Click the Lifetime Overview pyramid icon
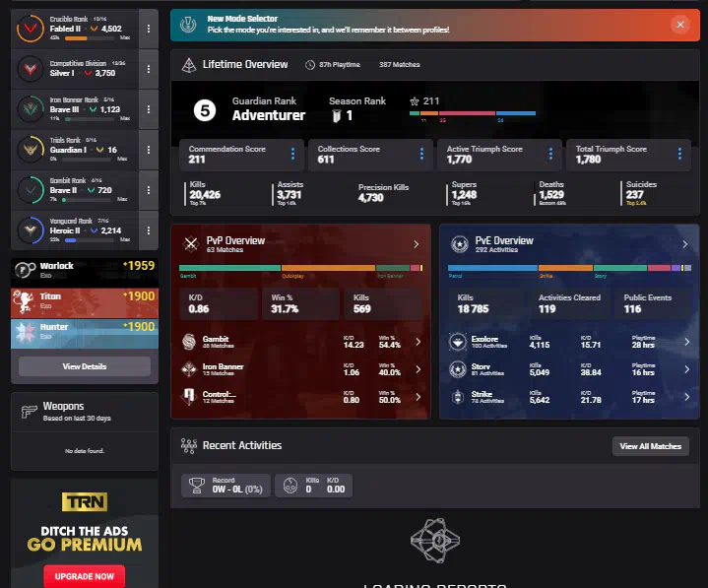The width and height of the screenshot is (708, 588). click(189, 65)
